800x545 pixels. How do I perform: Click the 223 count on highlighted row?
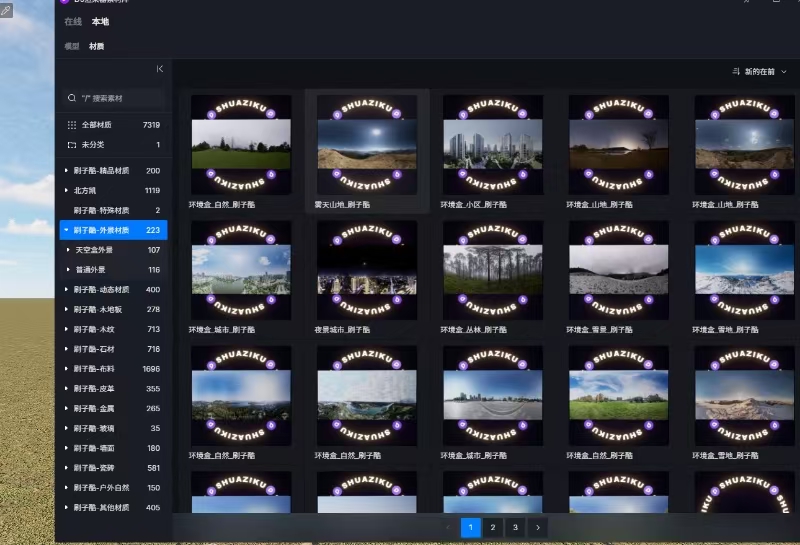coord(153,230)
